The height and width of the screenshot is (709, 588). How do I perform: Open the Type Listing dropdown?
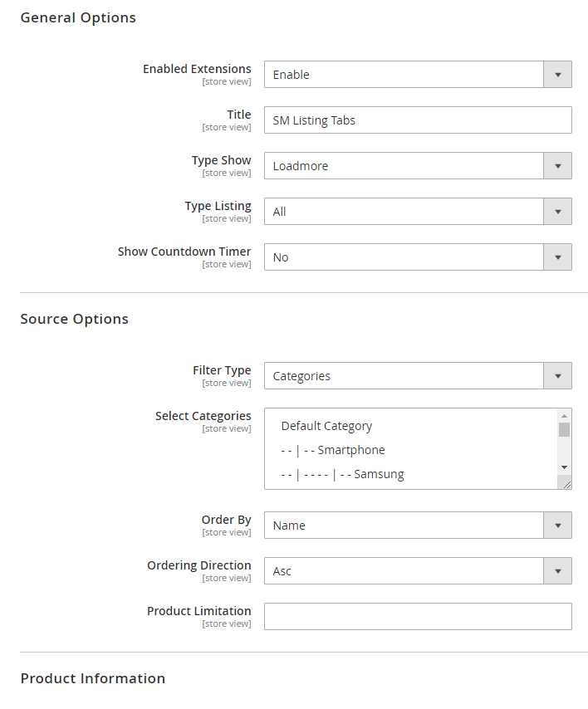pyautogui.click(x=417, y=212)
